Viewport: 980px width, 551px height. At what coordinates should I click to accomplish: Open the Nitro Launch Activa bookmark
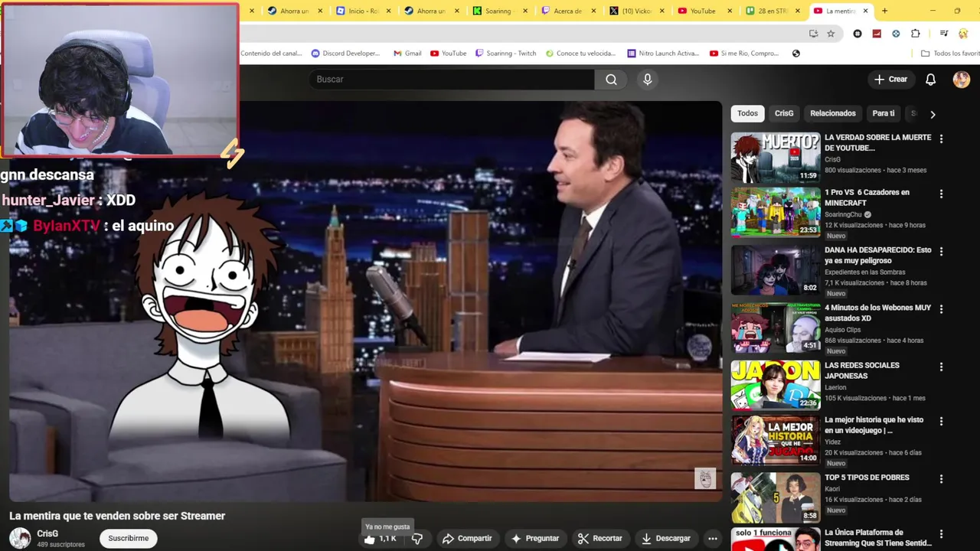point(663,54)
